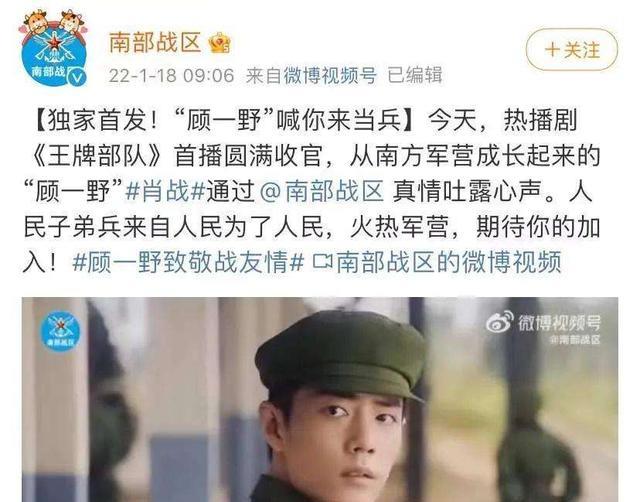Open the 微博视频号 source link

[x=330, y=76]
